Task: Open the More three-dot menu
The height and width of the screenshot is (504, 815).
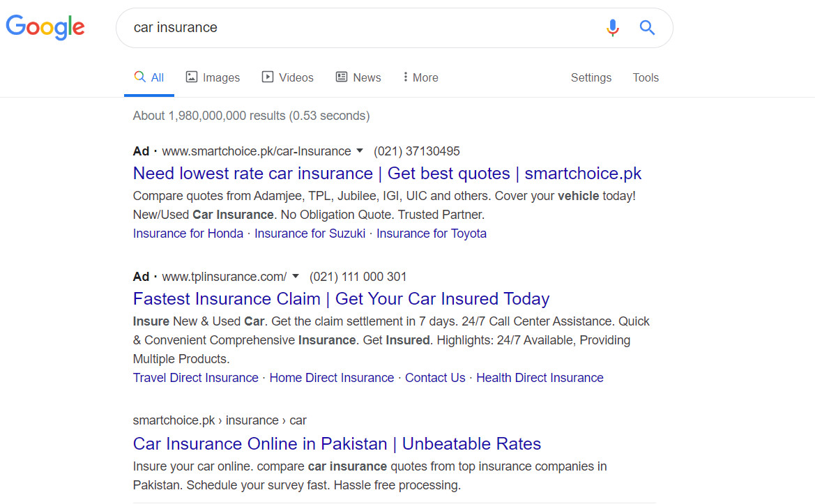Action: pyautogui.click(x=420, y=77)
